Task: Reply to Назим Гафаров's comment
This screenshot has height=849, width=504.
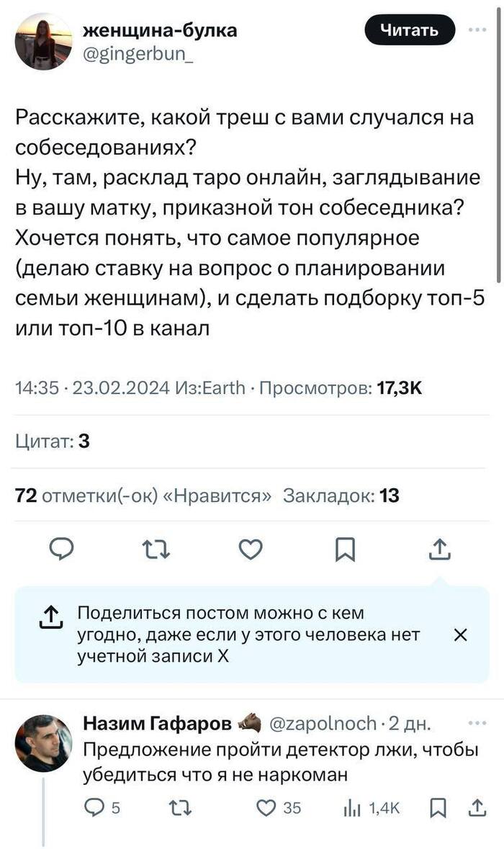Action: pos(102,809)
